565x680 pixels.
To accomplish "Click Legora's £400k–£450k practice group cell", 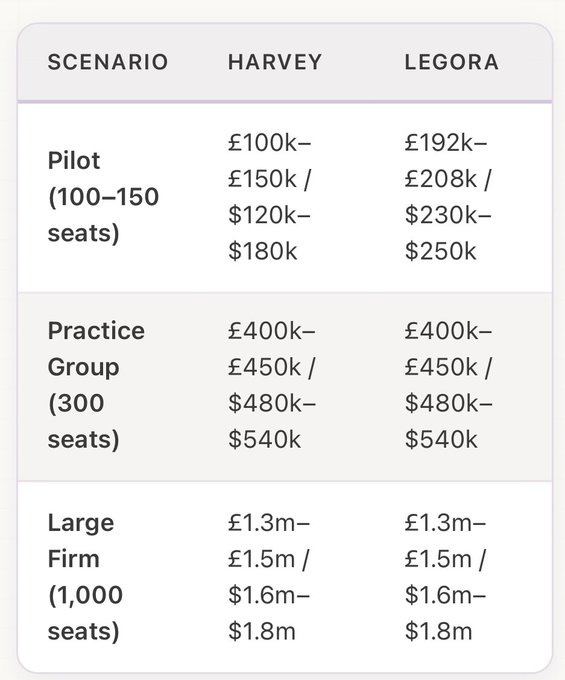I will pos(448,385).
